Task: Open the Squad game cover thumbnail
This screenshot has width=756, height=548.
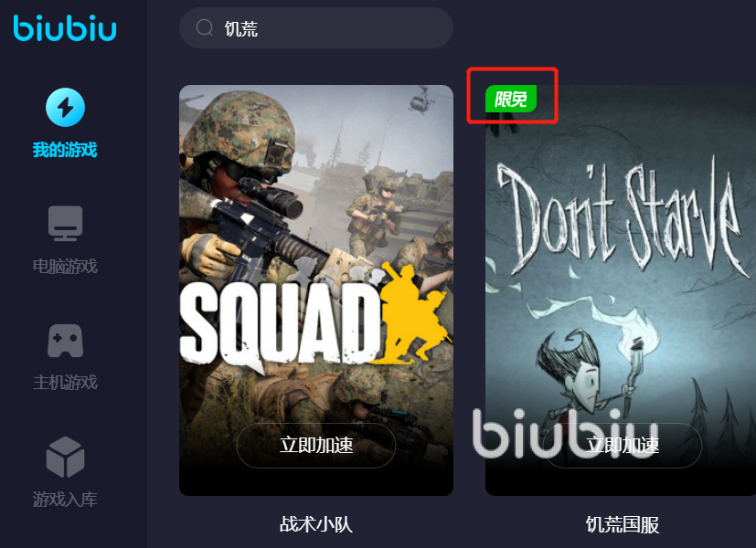Action: [316, 290]
